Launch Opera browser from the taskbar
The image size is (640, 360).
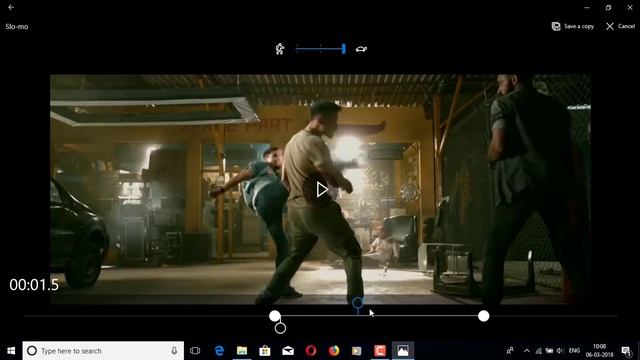pos(311,351)
